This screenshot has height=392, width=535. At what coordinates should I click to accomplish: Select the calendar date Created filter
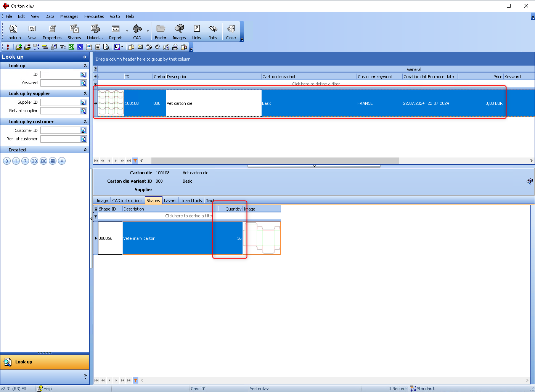pos(53,161)
